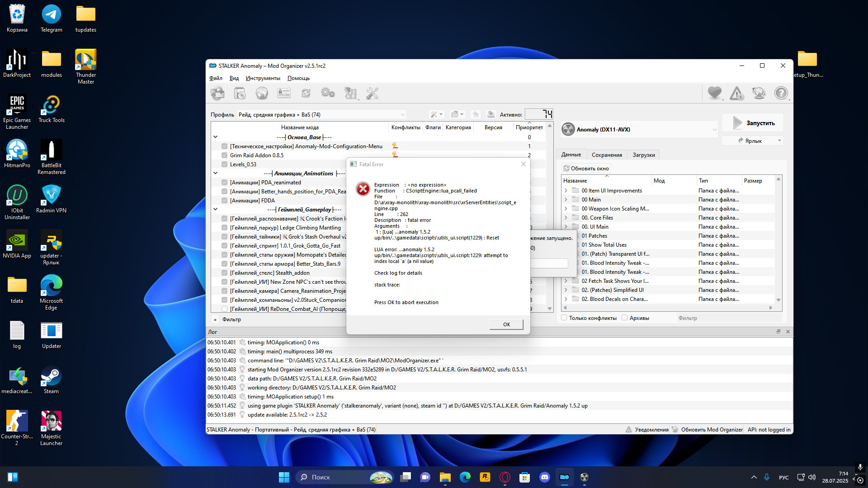Toggle checkbox for FDDA animation mod
Screen dimensions: 868x488
225,201
